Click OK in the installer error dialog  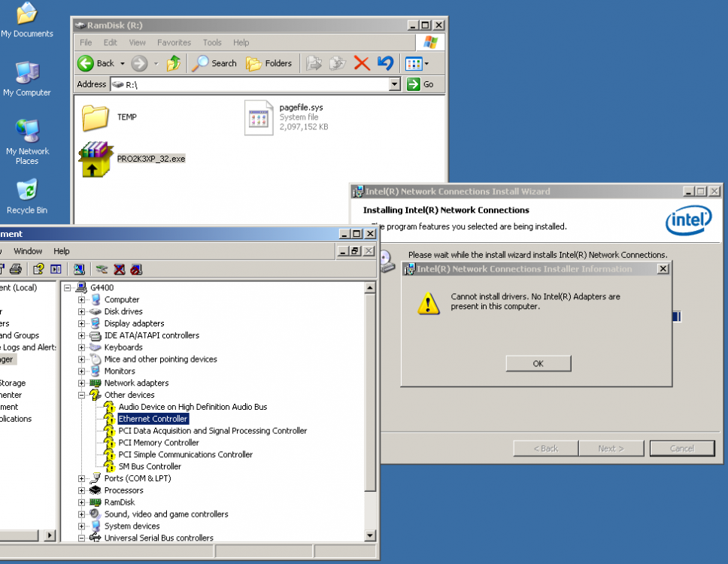click(538, 363)
